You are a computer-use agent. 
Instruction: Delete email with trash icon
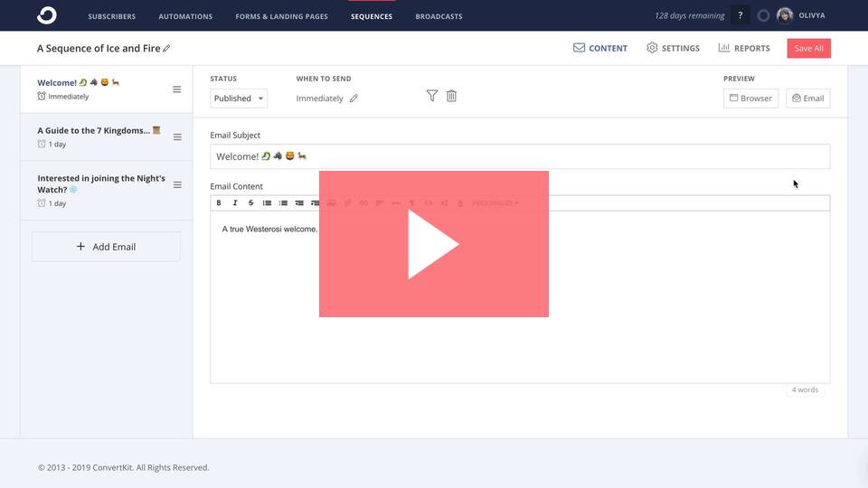[x=452, y=96]
